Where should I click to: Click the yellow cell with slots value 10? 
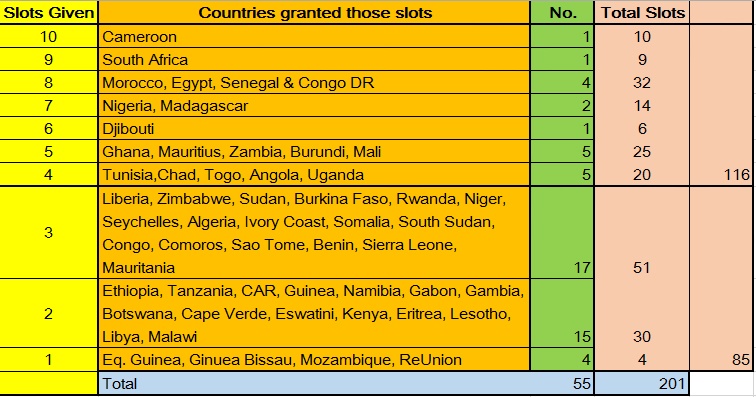(x=48, y=36)
